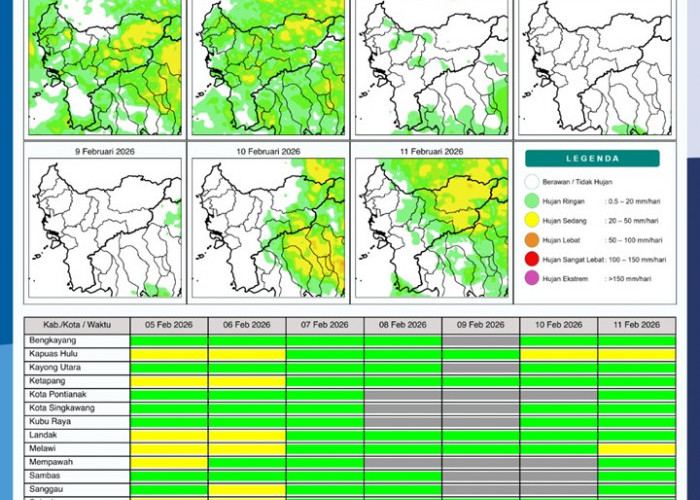Click the 11 Feb 2026 column header
This screenshot has height=500, width=700.
(x=636, y=325)
